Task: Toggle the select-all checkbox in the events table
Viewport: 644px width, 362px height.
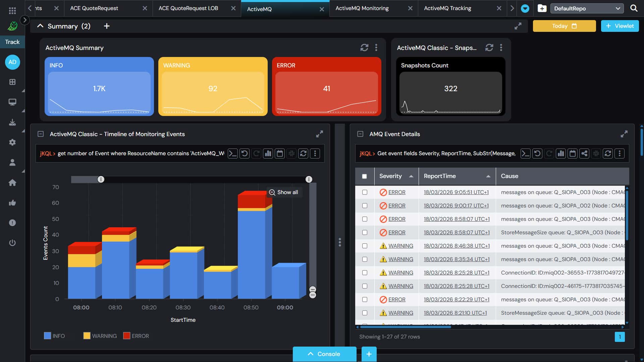Action: coord(365,176)
